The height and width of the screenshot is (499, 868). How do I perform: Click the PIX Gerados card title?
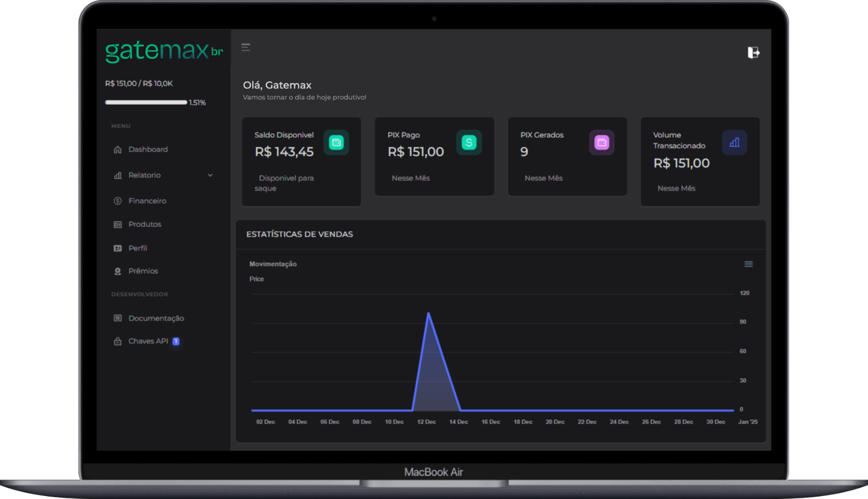pos(542,135)
